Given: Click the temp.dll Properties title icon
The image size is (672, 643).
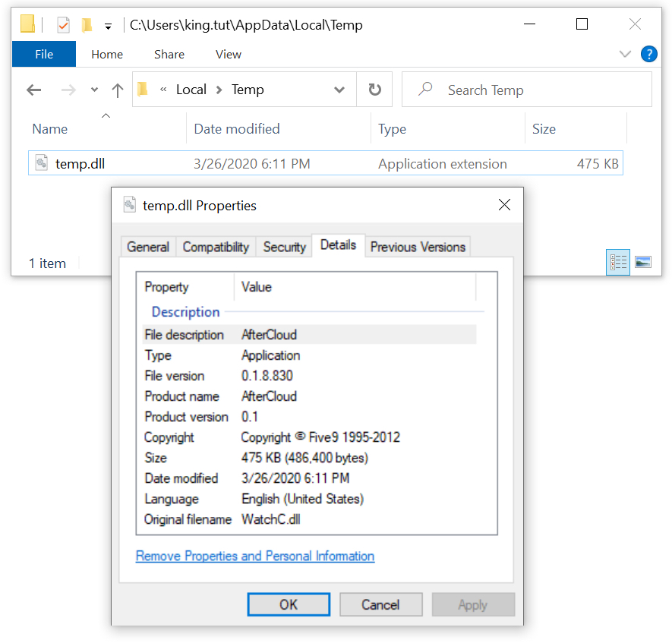Looking at the screenshot, I should point(129,205).
